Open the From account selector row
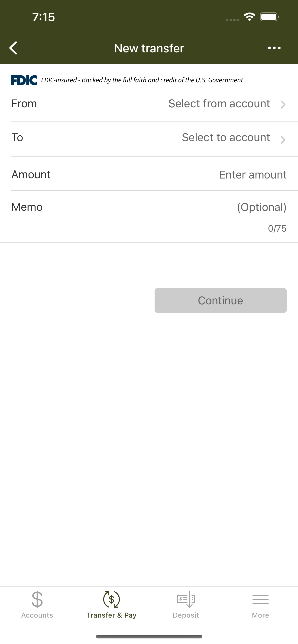 pyautogui.click(x=149, y=104)
